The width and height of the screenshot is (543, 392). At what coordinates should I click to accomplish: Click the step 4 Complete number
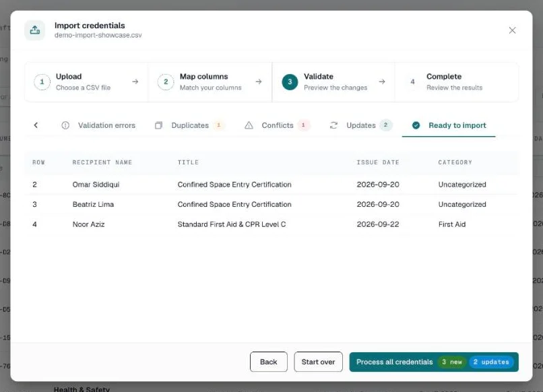(412, 82)
